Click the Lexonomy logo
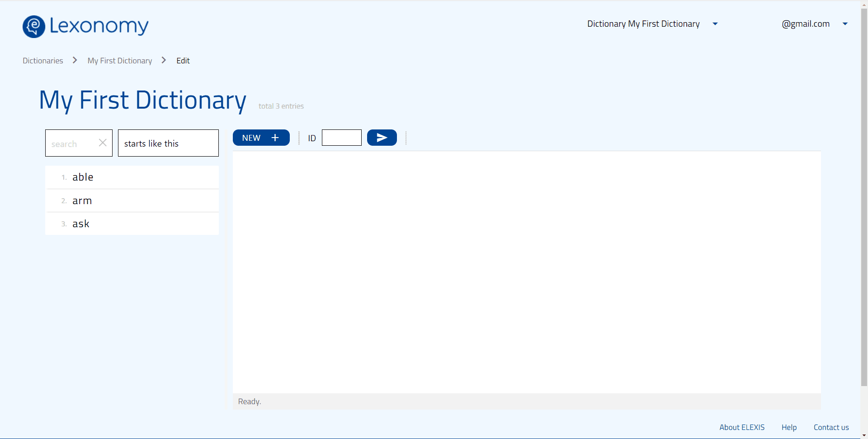Image resolution: width=868 pixels, height=439 pixels. point(85,26)
